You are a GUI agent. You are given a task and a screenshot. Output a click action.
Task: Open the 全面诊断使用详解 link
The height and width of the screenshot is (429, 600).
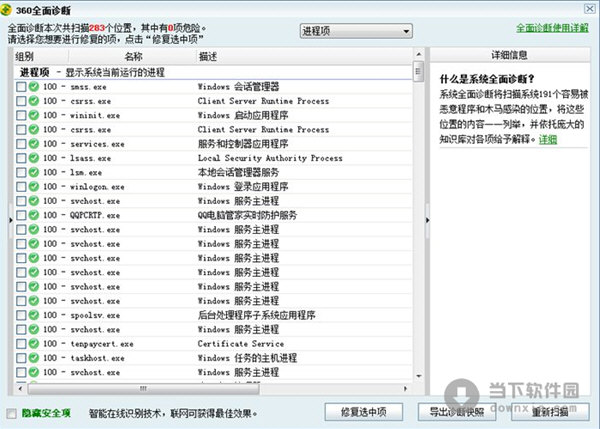[552, 28]
